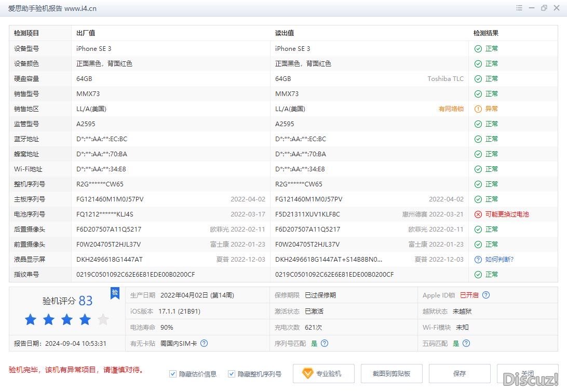The image size is (567, 392).
Task: Click the gray empty star in the rating
Action: (x=103, y=320)
